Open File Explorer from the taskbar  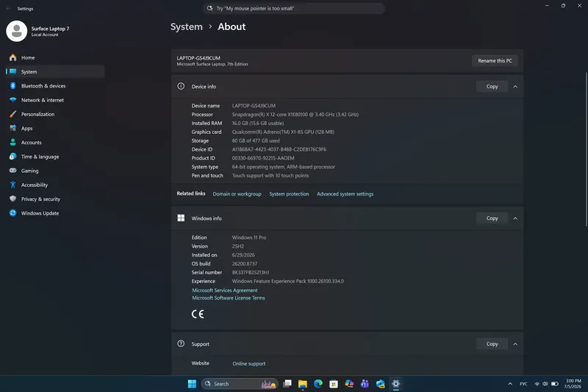[303, 384]
